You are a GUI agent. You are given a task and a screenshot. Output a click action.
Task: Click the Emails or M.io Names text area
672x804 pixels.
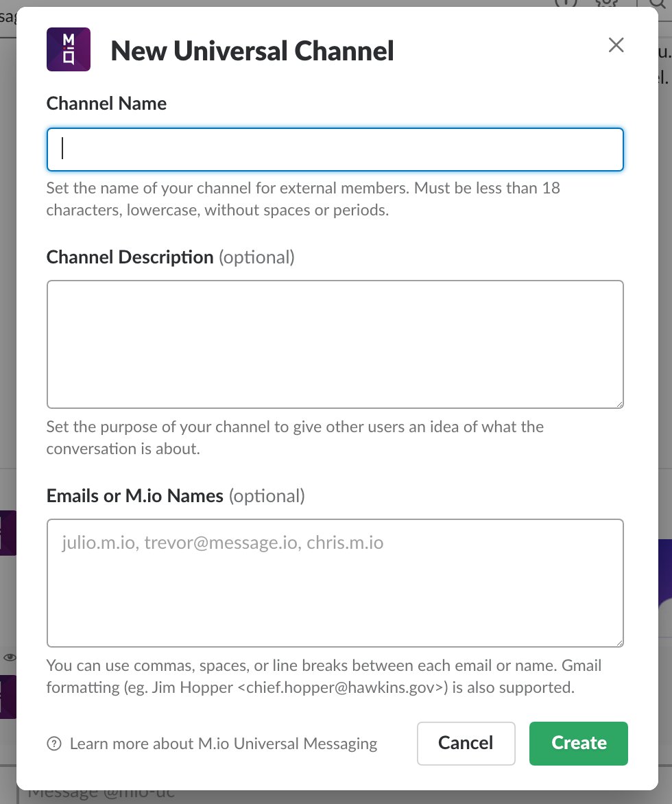pyautogui.click(x=335, y=582)
